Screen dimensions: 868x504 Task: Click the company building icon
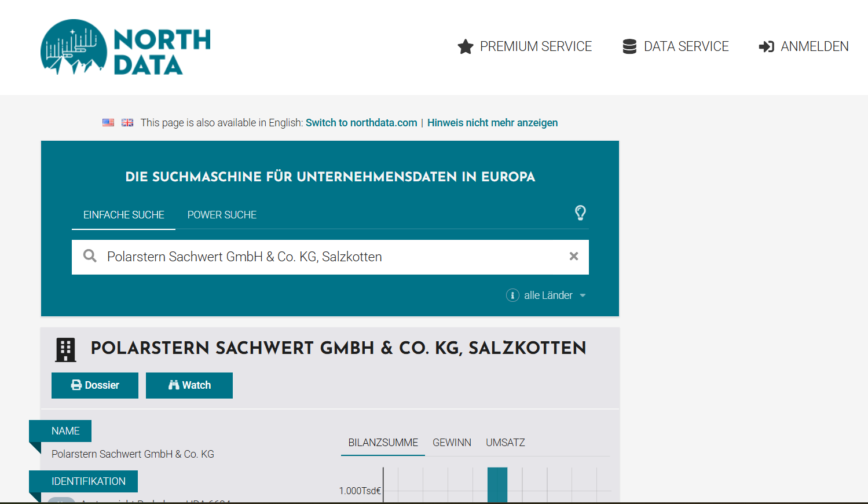[65, 349]
